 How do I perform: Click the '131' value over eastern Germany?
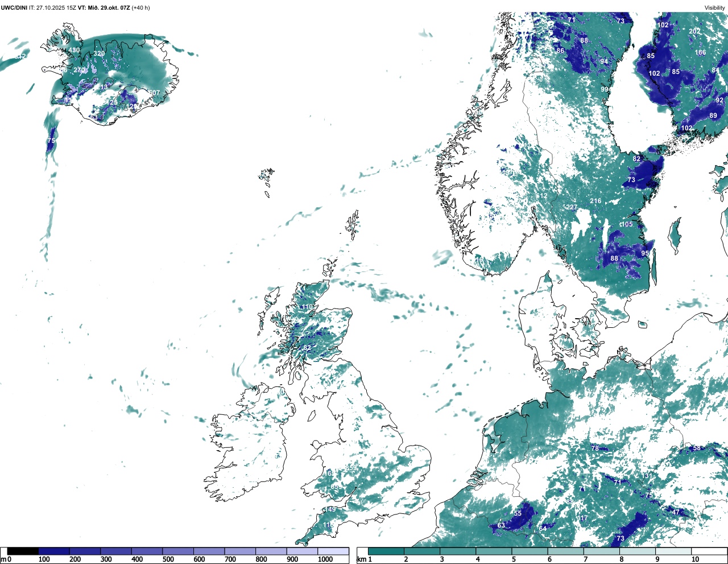647,475
